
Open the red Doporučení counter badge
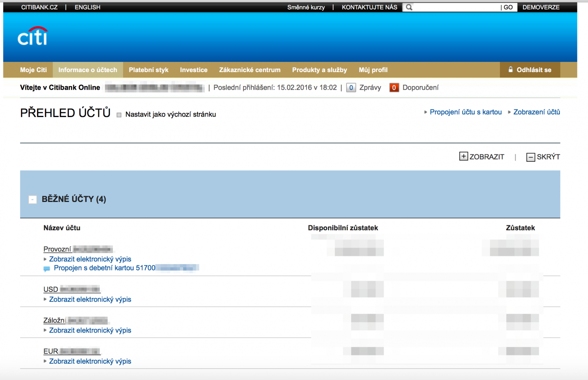(x=394, y=88)
